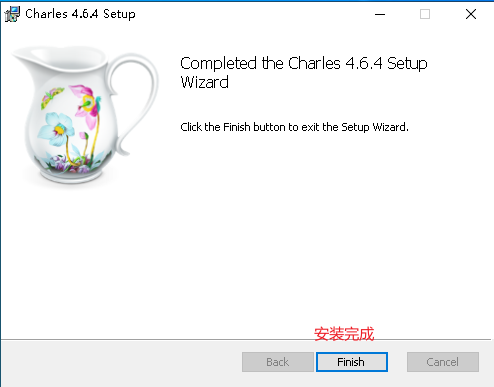Click the grayed-out Back button
Screen dimensions: 494x387
(278, 362)
